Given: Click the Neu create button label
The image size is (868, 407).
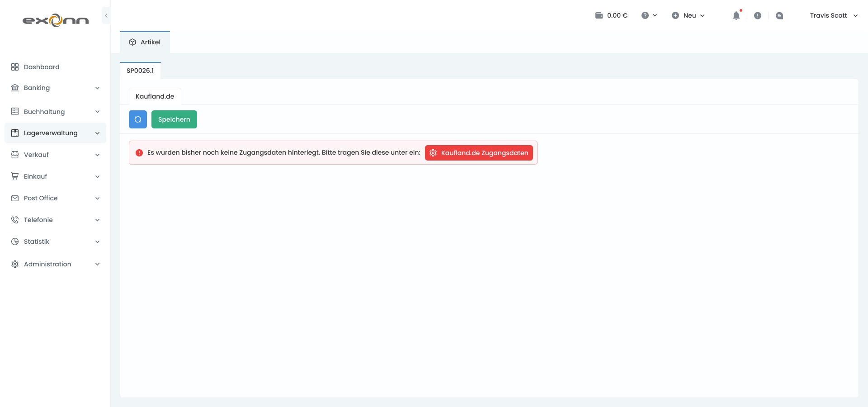Looking at the screenshot, I should (x=689, y=15).
